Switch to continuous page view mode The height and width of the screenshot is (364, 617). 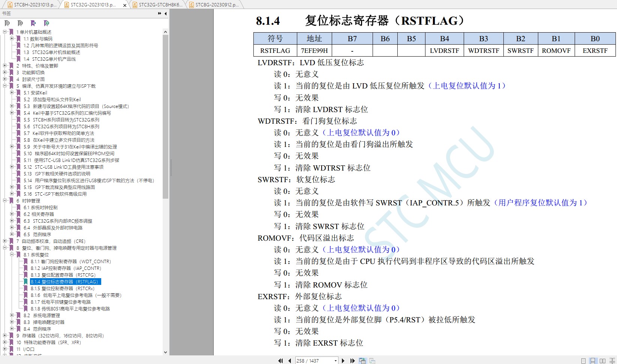pos(593,361)
